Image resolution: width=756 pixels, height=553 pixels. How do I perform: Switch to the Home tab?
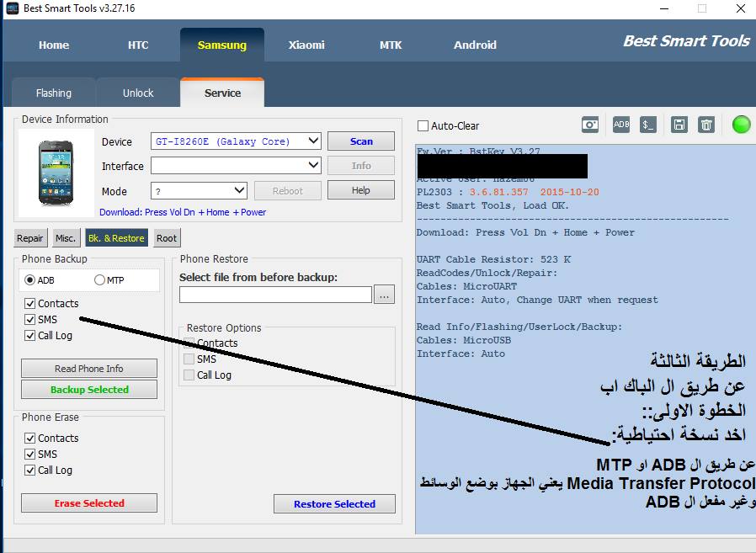[x=54, y=45]
